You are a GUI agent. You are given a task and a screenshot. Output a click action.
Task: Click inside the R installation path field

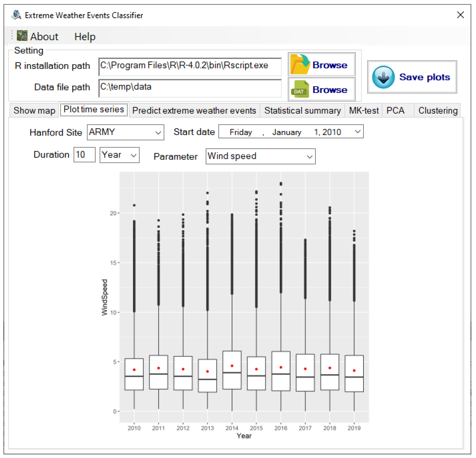click(189, 66)
